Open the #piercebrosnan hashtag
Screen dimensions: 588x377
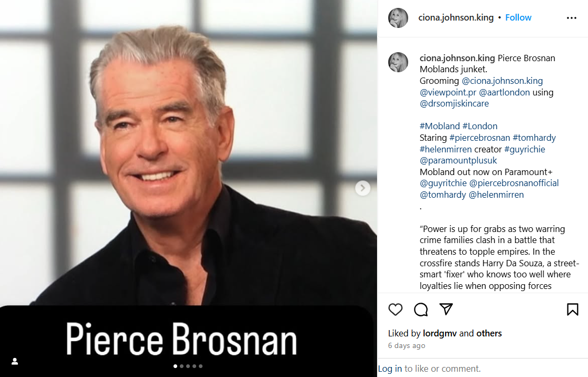(x=479, y=138)
